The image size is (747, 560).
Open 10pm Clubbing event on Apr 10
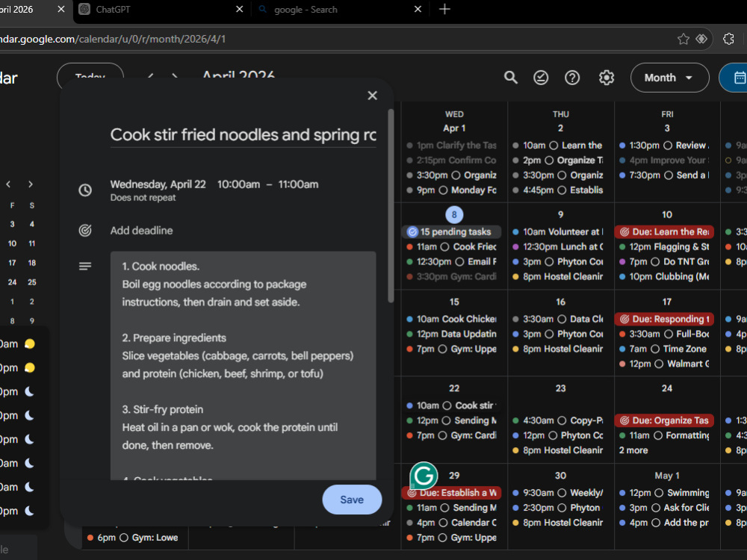665,277
